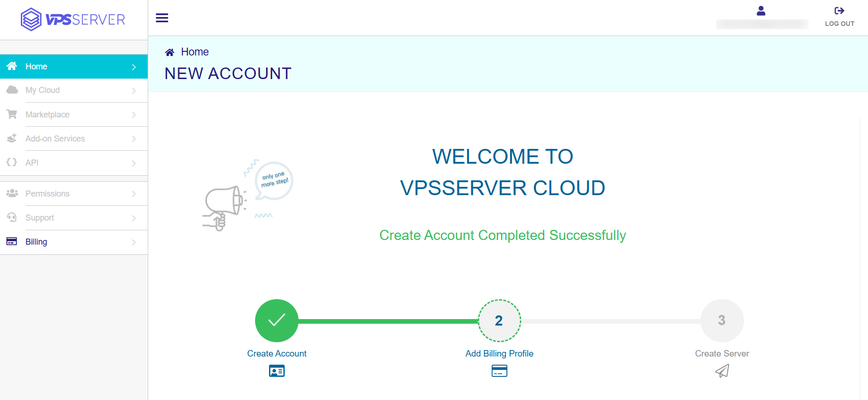The image size is (868, 400).
Task: Click the log out arrow icon
Action: tap(839, 11)
